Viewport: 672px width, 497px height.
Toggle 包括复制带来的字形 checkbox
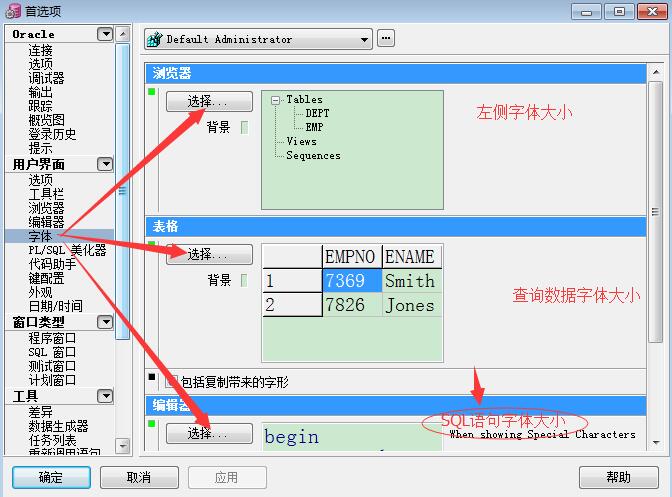[171, 381]
